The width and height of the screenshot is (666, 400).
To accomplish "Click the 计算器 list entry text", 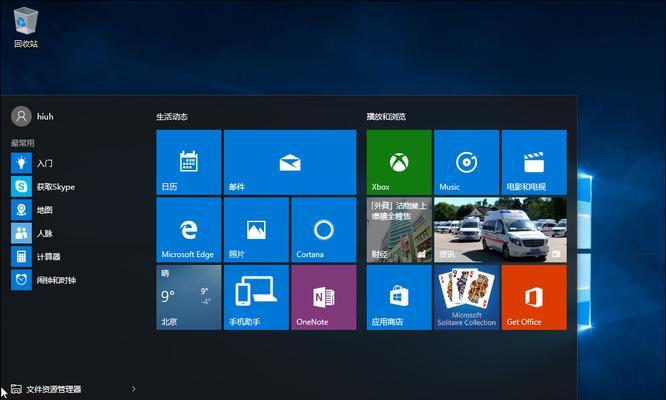I will tap(48, 256).
